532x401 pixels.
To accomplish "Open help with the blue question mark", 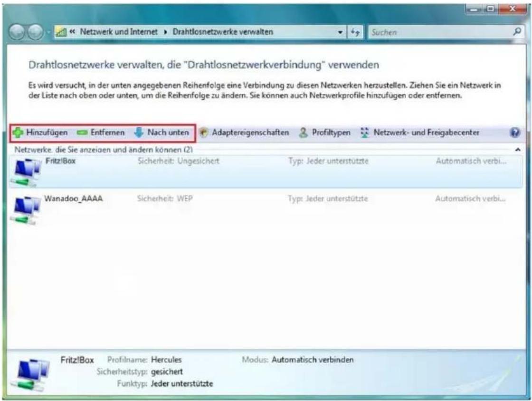I will point(515,132).
